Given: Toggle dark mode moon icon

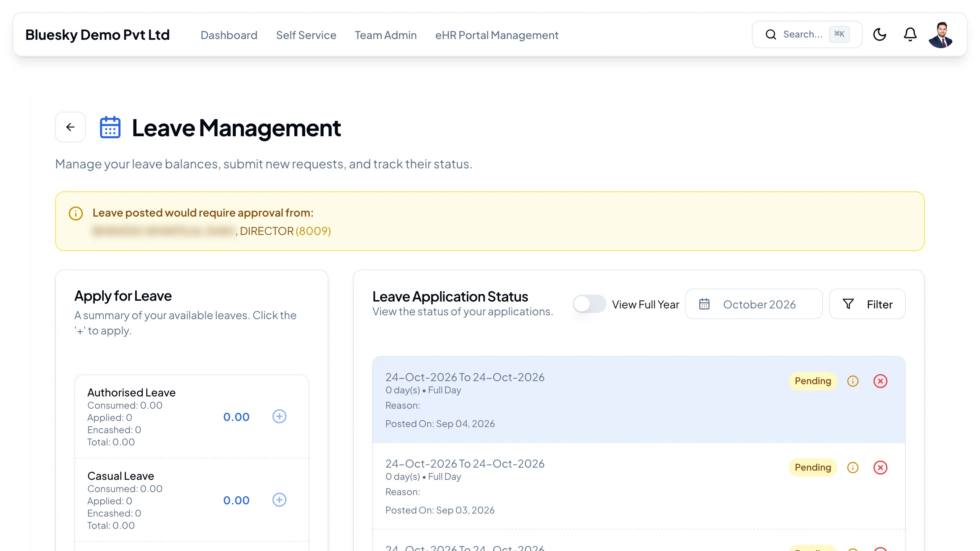Looking at the screenshot, I should pos(880,34).
